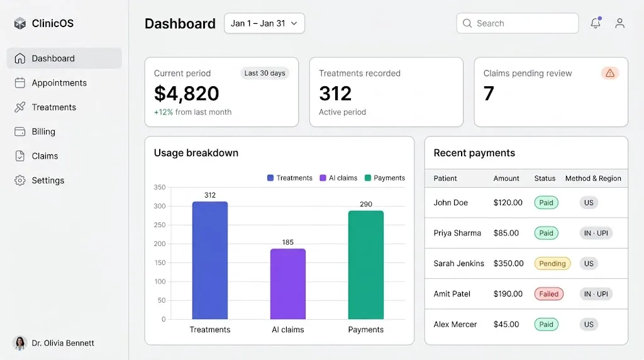Click the purple AI claims bar

[288, 284]
